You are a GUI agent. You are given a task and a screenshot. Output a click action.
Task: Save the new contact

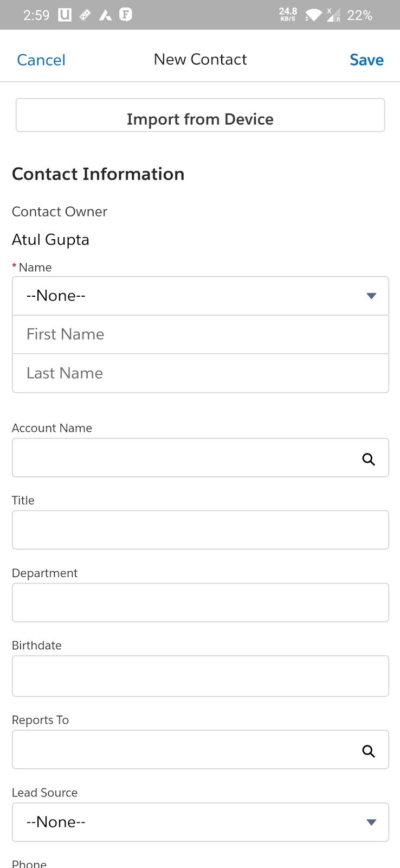(366, 60)
